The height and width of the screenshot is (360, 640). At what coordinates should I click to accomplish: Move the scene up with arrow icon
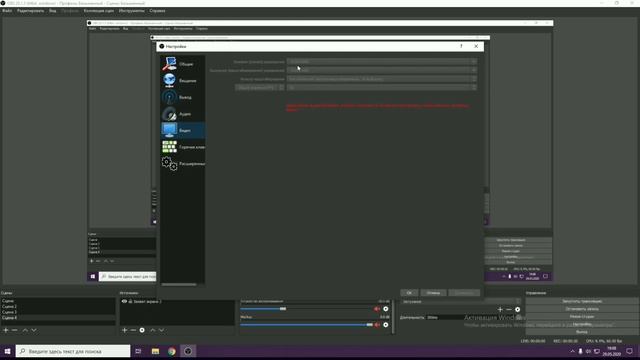click(x=25, y=330)
